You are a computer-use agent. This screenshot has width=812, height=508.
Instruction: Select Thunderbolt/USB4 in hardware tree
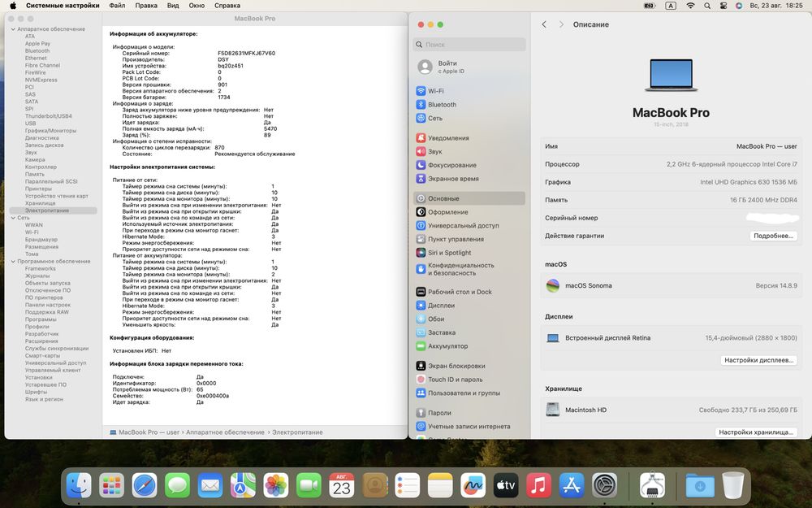(48, 116)
